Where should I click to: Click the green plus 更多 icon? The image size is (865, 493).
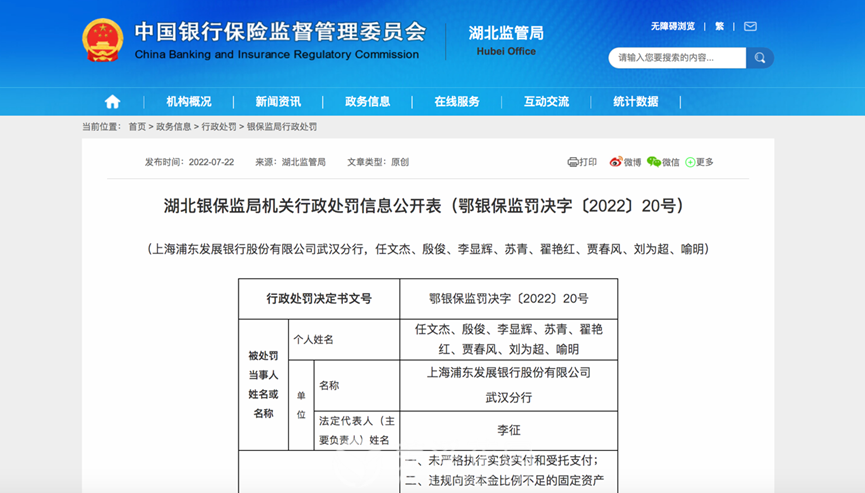(690, 162)
